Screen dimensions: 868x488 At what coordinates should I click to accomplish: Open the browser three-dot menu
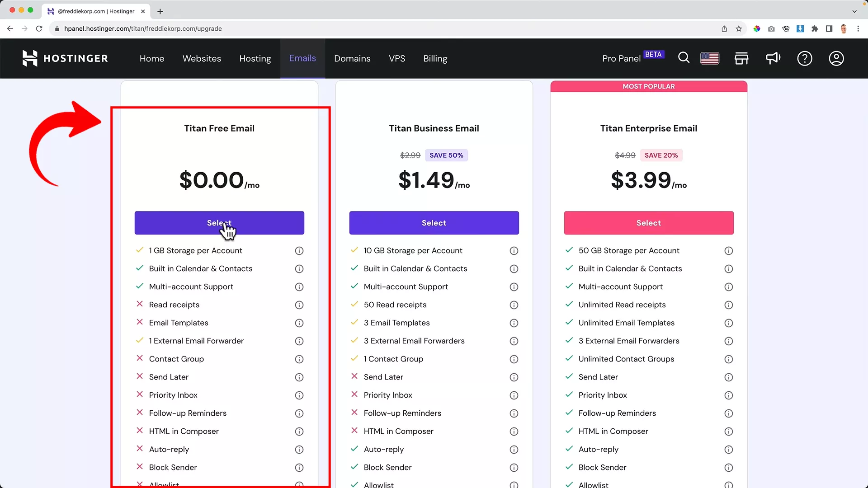[859, 28]
